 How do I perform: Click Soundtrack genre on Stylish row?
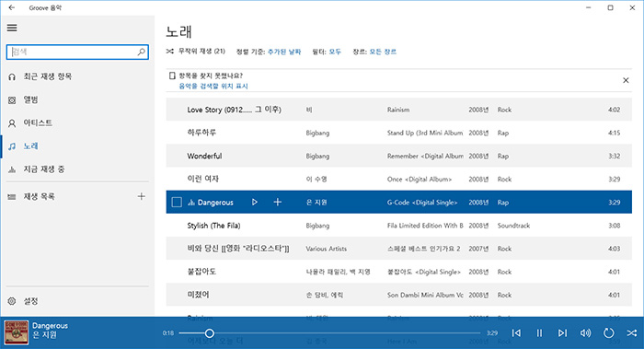(x=513, y=226)
